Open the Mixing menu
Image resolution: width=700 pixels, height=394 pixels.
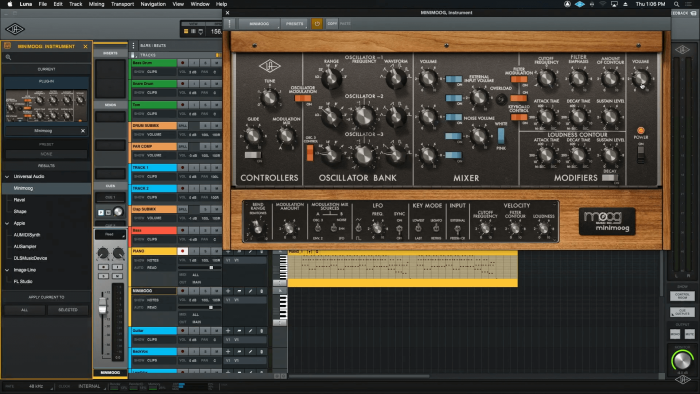(96, 4)
